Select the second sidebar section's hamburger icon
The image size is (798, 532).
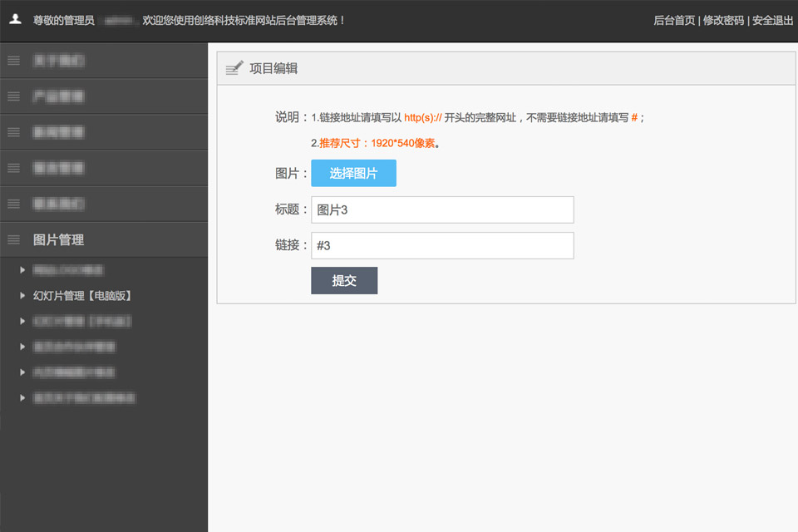(13, 96)
